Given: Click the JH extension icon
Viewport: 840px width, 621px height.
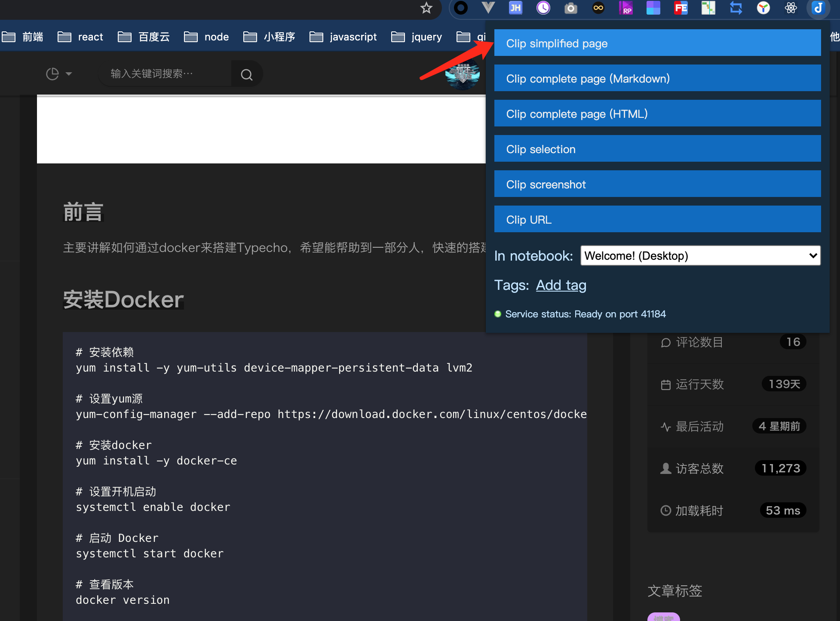Looking at the screenshot, I should click(x=515, y=8).
